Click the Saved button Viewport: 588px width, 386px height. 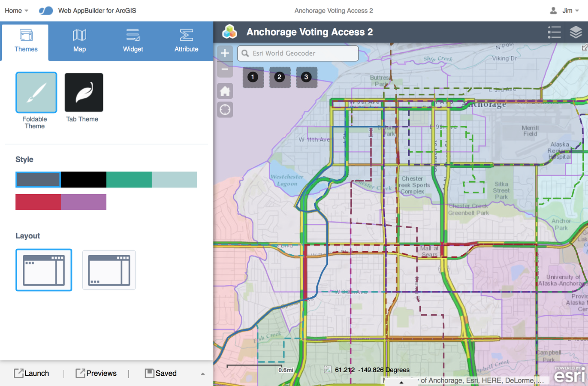click(161, 373)
